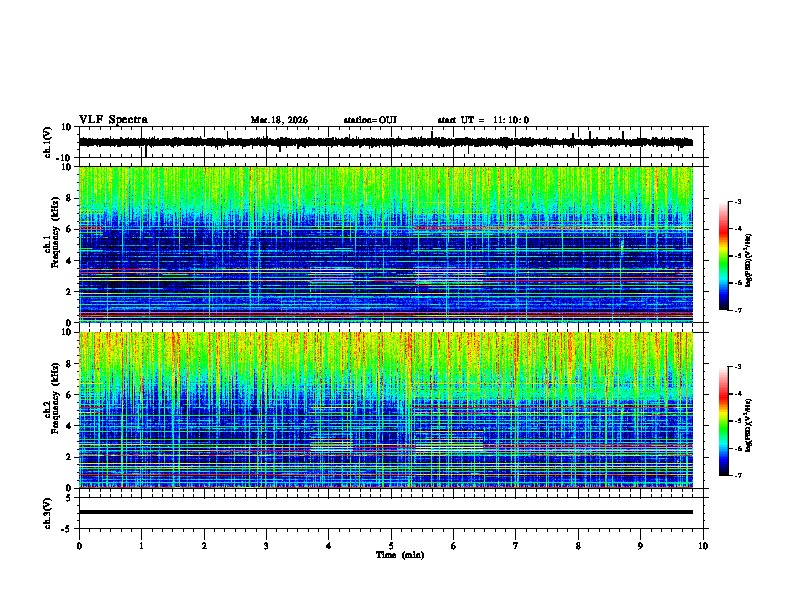This screenshot has height=612, width=792.
Task: Click the ch.1 voltage waveform trace
Action: coord(385,142)
